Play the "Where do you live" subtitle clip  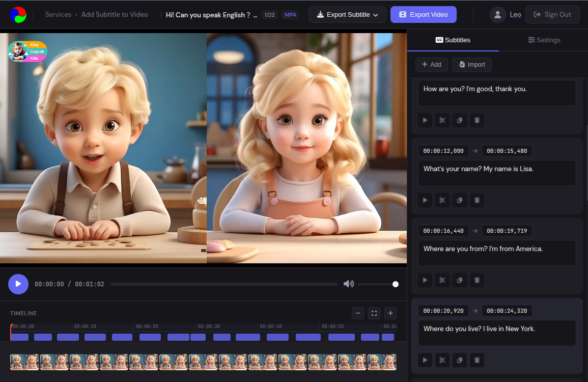(425, 360)
